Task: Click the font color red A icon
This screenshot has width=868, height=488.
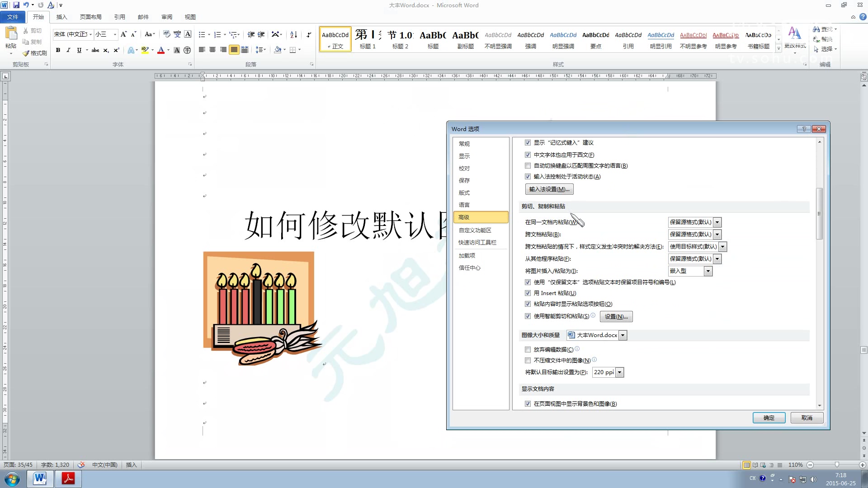Action: click(161, 50)
